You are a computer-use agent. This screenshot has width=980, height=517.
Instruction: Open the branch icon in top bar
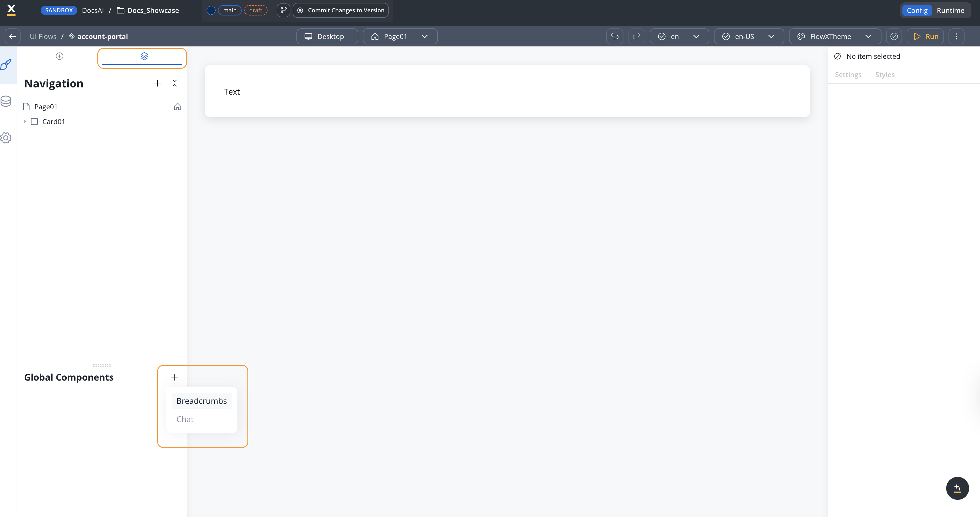[x=284, y=10]
